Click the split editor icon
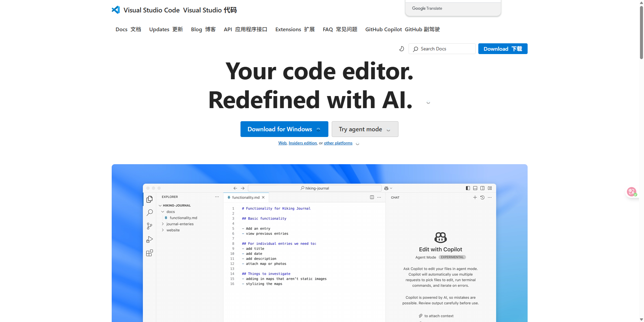This screenshot has height=322, width=644. click(372, 197)
